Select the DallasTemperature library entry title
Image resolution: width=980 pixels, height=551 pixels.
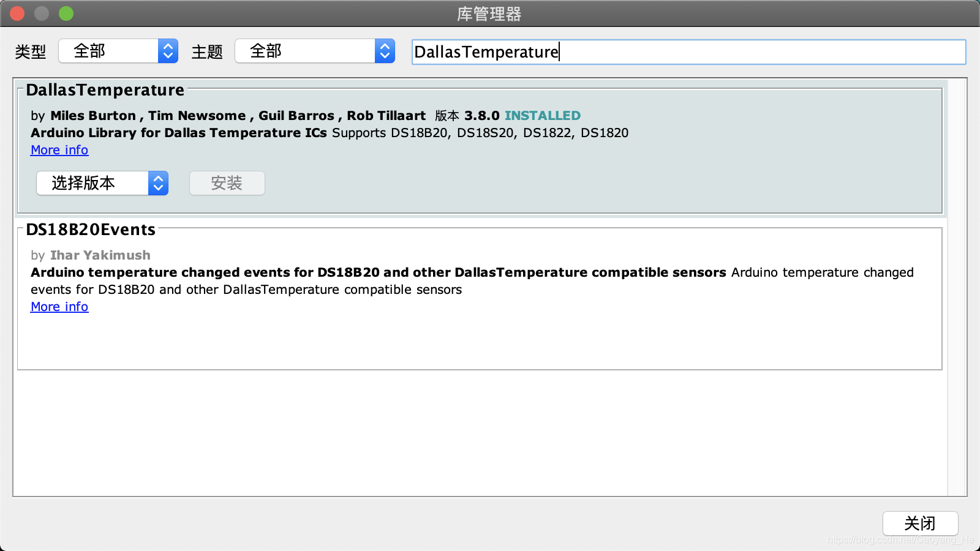point(105,90)
